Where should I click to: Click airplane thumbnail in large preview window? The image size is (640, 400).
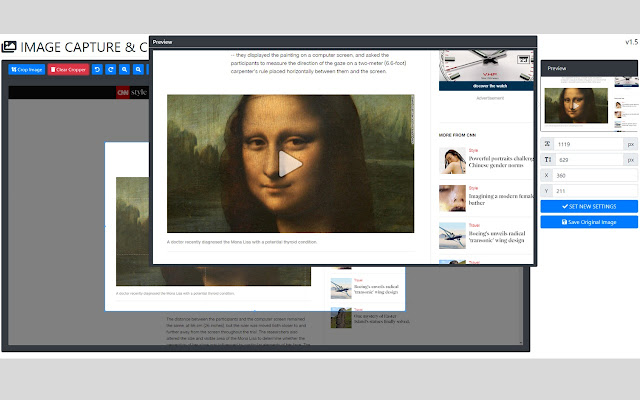(x=452, y=236)
